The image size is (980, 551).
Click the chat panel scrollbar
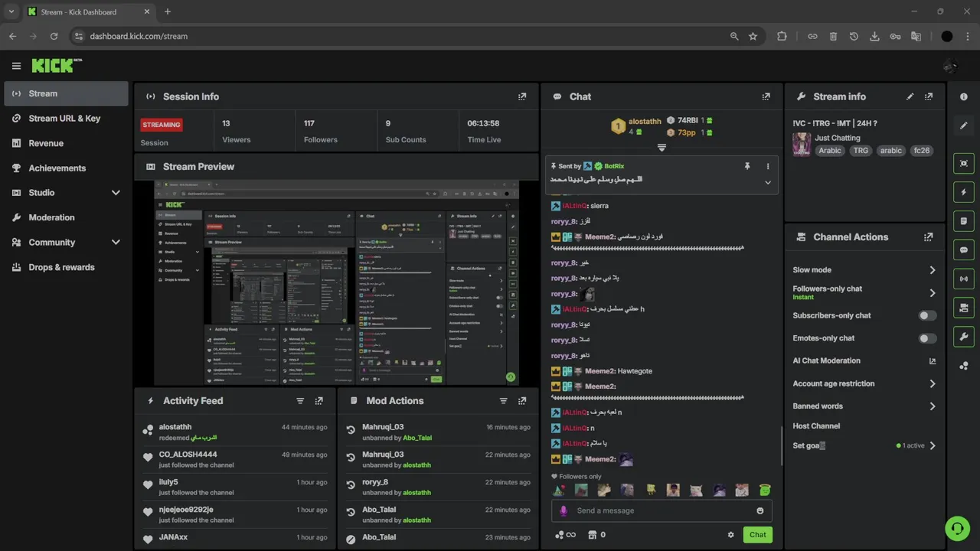tap(781, 445)
